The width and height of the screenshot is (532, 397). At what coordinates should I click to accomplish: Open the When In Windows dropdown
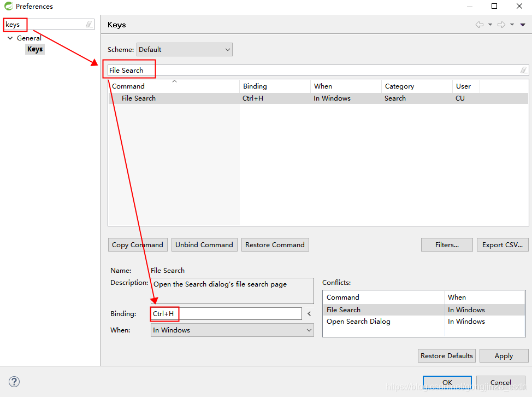click(232, 330)
